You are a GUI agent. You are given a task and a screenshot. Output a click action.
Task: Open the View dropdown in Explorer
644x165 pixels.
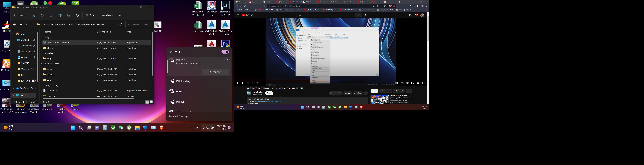[107, 15]
